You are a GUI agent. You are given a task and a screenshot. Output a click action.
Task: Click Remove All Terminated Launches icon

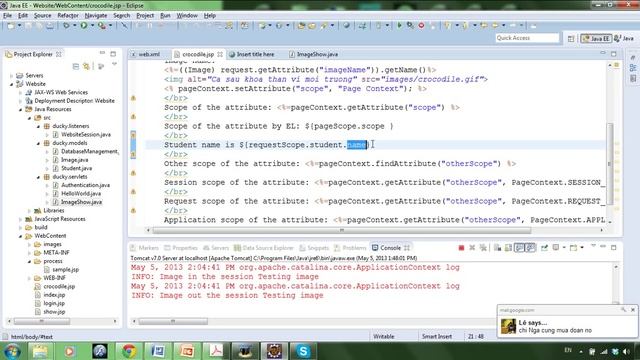click(x=483, y=248)
